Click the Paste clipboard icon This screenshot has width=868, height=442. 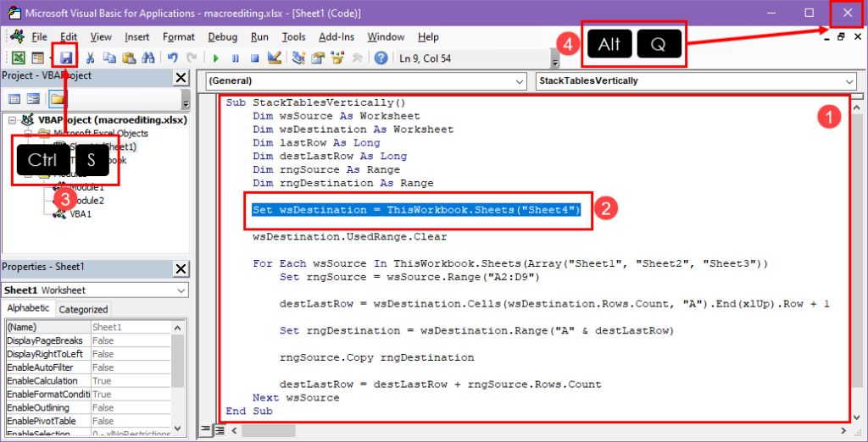point(129,58)
